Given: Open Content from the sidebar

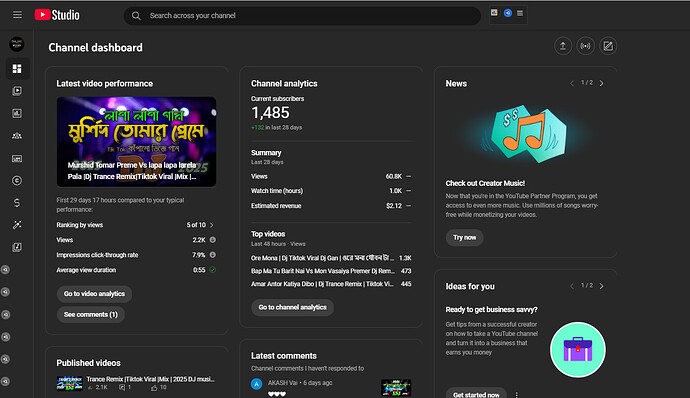Looking at the screenshot, I should [x=17, y=91].
